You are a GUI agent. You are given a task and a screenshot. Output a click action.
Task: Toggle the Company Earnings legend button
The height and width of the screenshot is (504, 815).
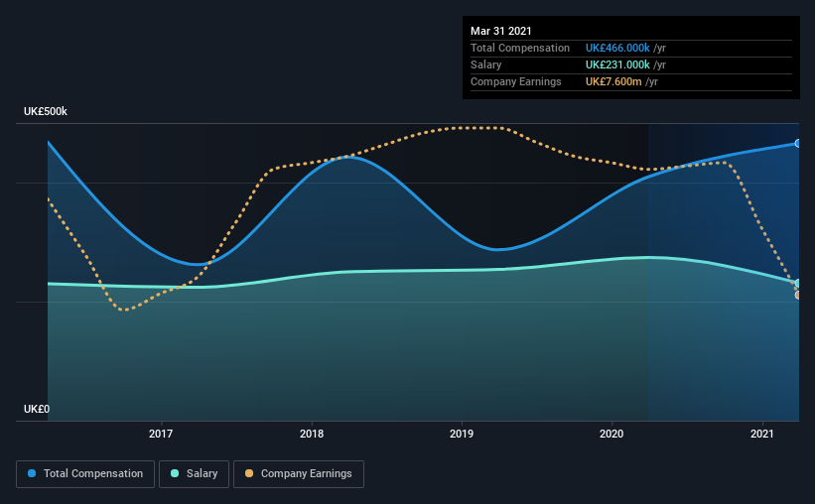pyautogui.click(x=299, y=474)
